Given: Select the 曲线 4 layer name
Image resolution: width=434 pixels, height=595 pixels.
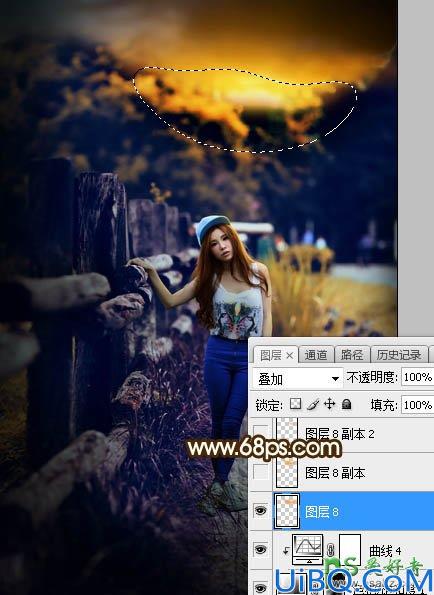Looking at the screenshot, I should point(385,551).
